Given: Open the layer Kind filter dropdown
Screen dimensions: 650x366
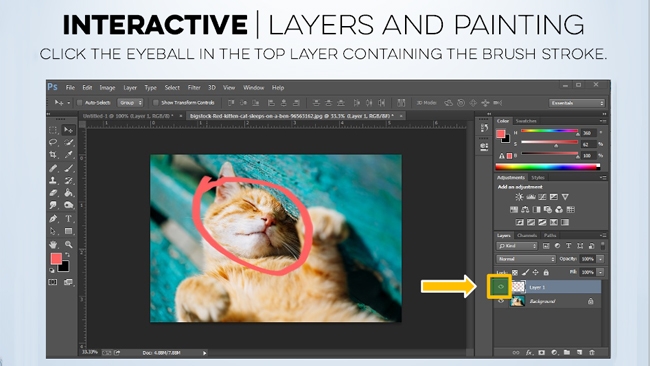Looking at the screenshot, I should coord(517,246).
